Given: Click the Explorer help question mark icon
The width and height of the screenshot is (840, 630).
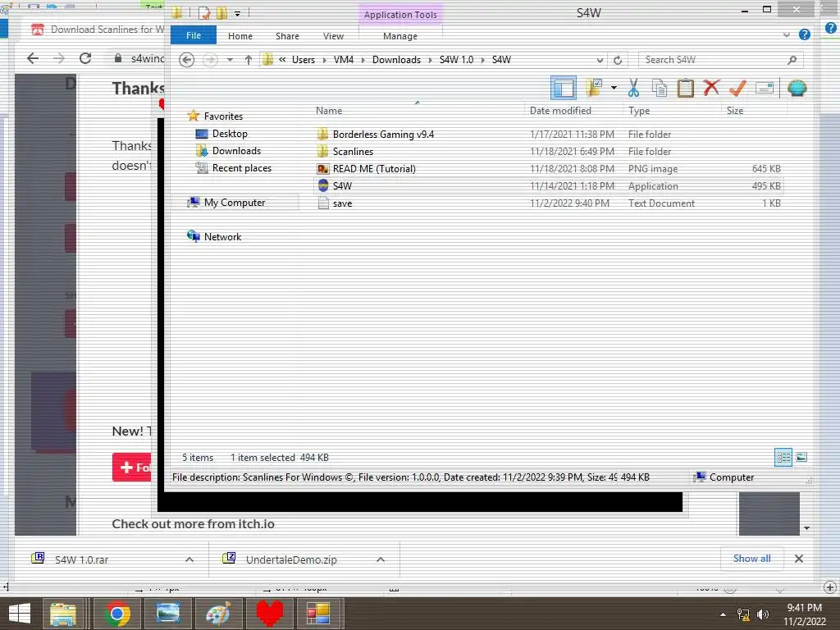Looking at the screenshot, I should [804, 34].
